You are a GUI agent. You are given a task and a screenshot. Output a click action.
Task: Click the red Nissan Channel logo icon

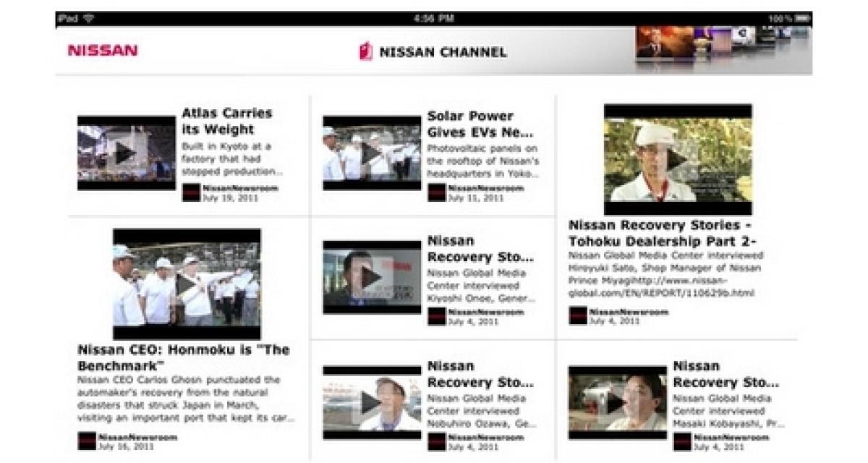pyautogui.click(x=366, y=52)
